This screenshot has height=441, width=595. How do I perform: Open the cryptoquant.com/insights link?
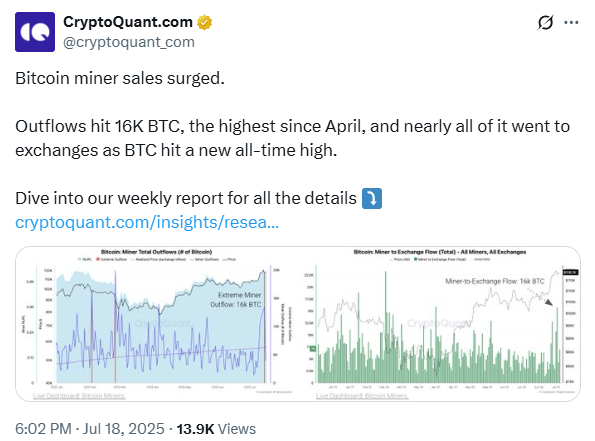pyautogui.click(x=147, y=222)
